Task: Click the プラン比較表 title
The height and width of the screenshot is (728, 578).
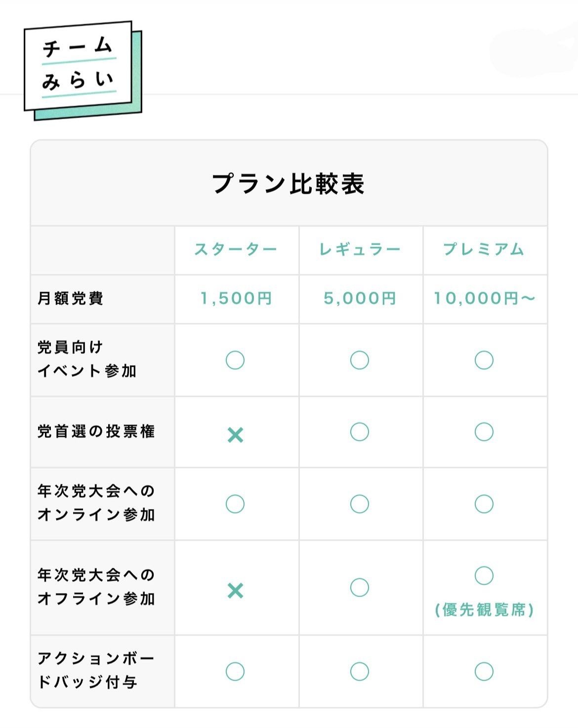Action: click(289, 184)
